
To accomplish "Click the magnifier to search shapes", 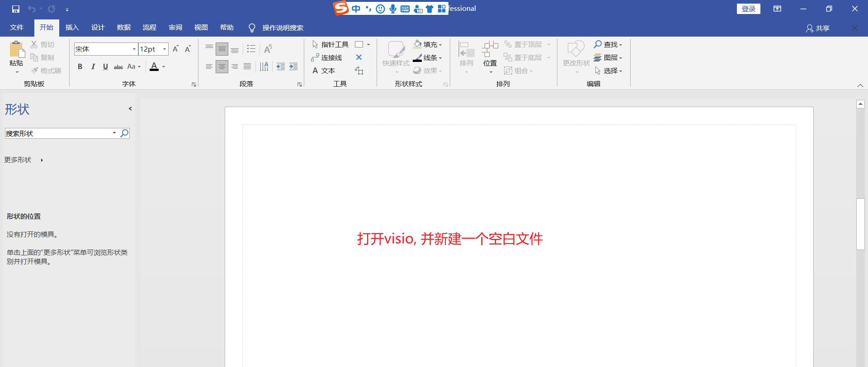I will 124,133.
